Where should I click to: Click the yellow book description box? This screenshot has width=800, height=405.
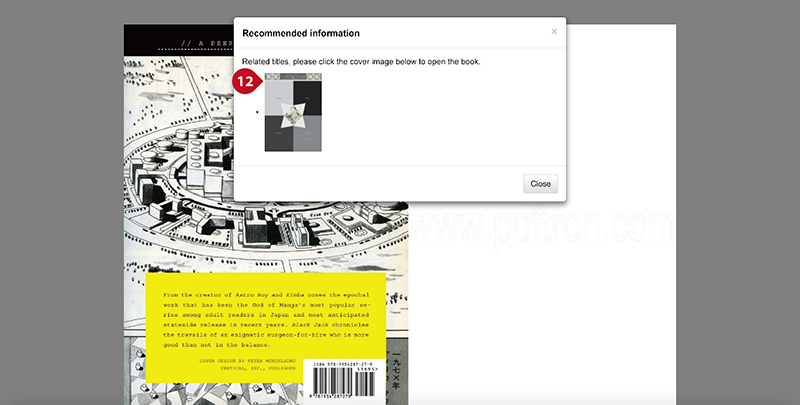click(265, 327)
